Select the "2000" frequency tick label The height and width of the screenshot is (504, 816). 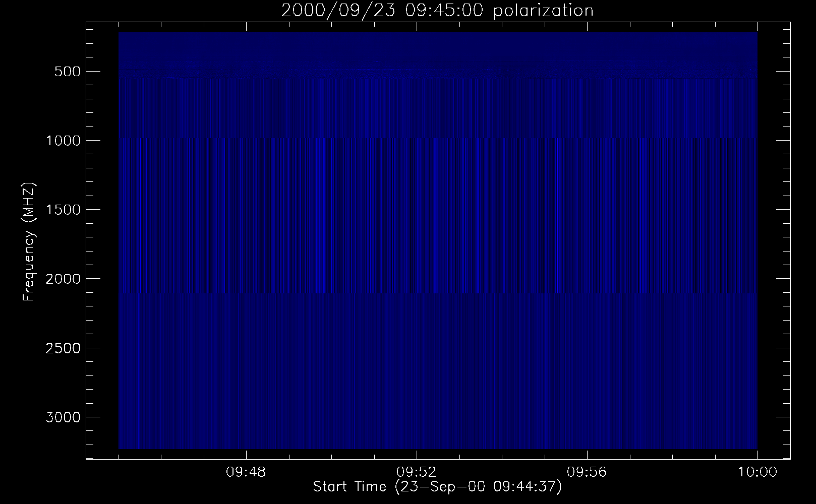pos(63,279)
